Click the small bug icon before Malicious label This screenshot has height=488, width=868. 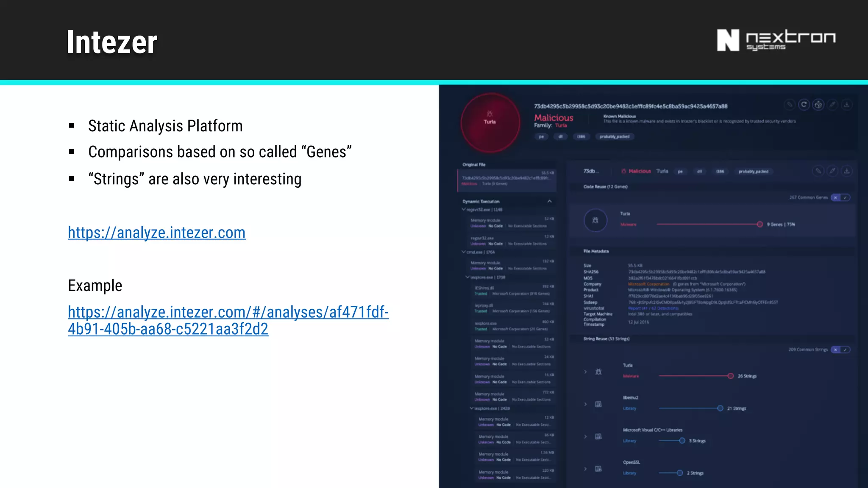(623, 171)
